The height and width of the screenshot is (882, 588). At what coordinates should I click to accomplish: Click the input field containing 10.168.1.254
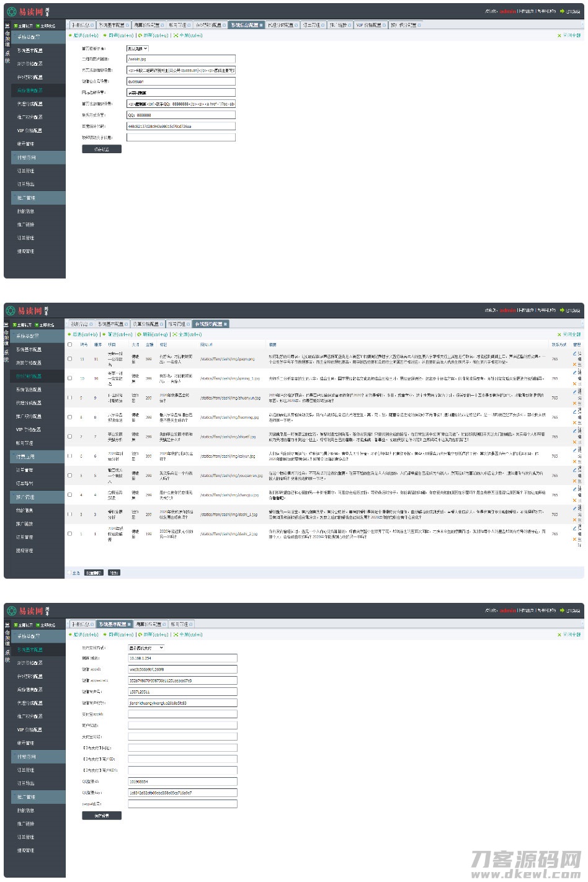point(182,658)
